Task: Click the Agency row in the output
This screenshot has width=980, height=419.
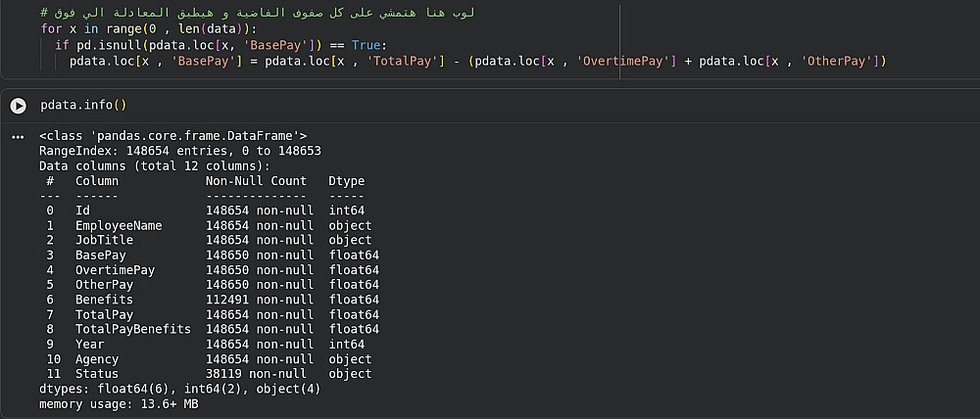Action: [96, 359]
